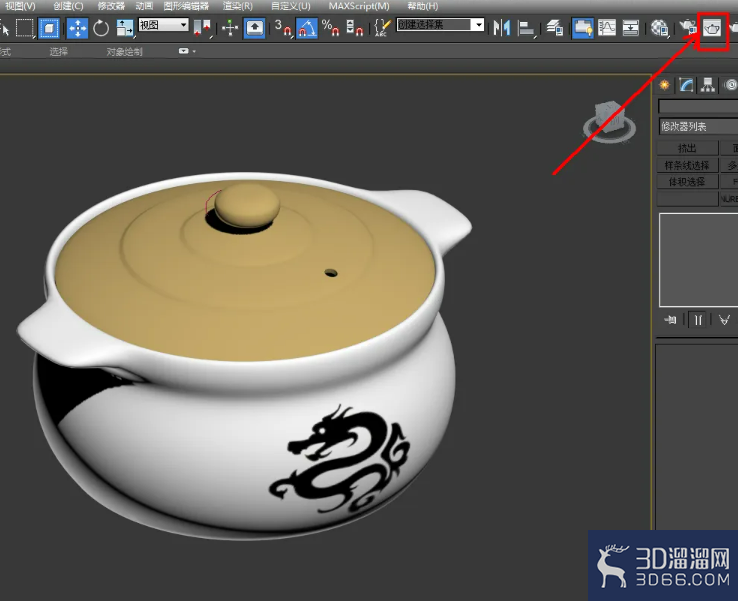Open the 创建选择集 named selection dropdown
Image resolution: width=738 pixels, height=601 pixels.
pos(441,25)
